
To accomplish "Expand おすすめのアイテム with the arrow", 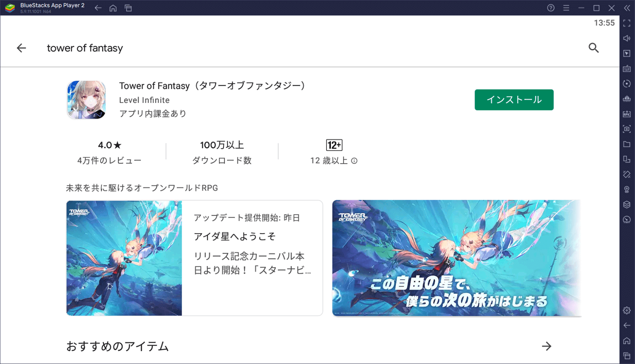I will tap(547, 346).
